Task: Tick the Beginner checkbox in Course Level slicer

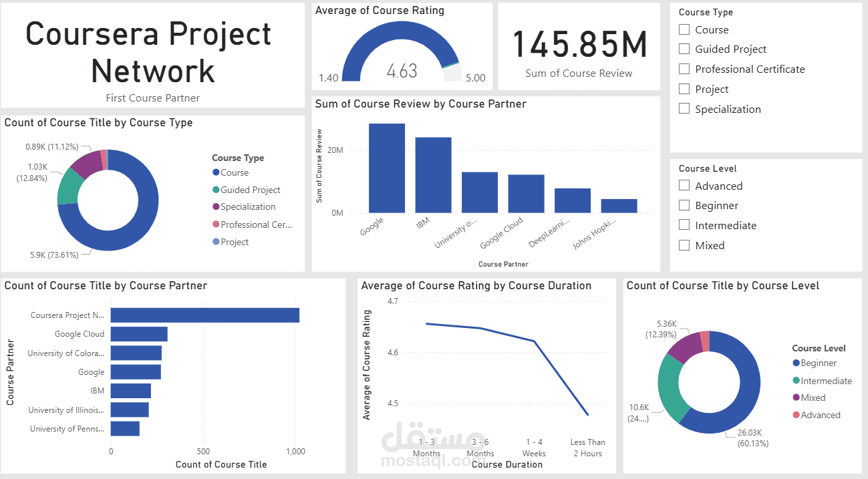Action: pyautogui.click(x=684, y=206)
